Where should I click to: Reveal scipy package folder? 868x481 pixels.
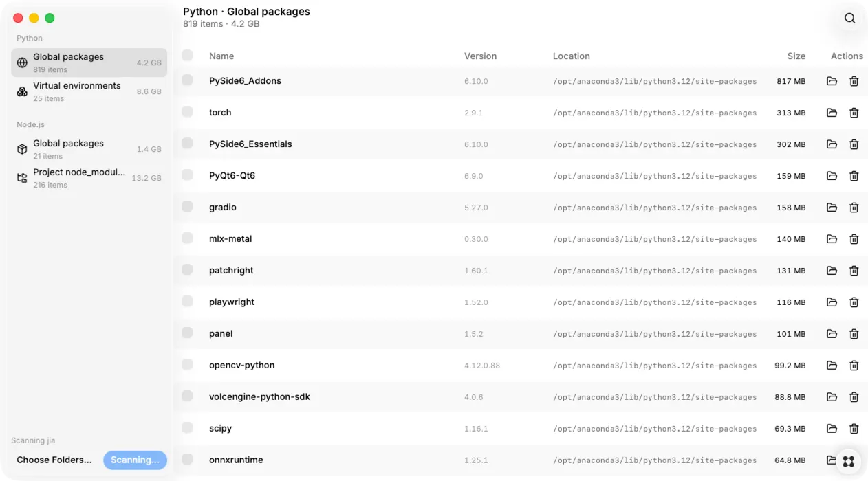tap(832, 429)
